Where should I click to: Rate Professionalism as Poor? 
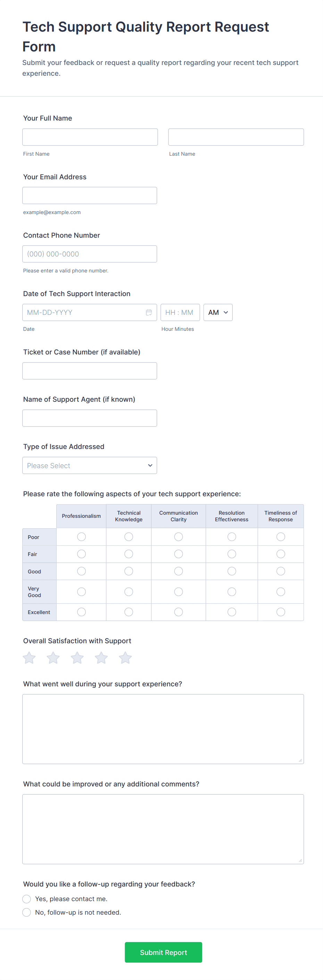(x=81, y=537)
